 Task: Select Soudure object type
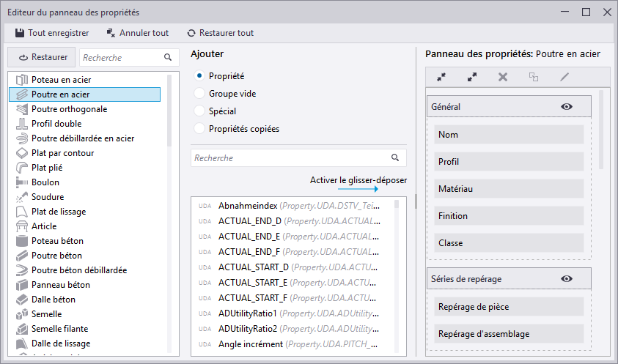[48, 197]
